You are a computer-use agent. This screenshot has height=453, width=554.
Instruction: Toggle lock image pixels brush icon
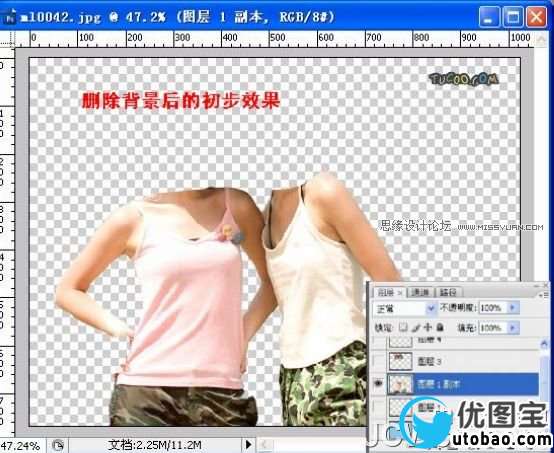pyautogui.click(x=416, y=328)
